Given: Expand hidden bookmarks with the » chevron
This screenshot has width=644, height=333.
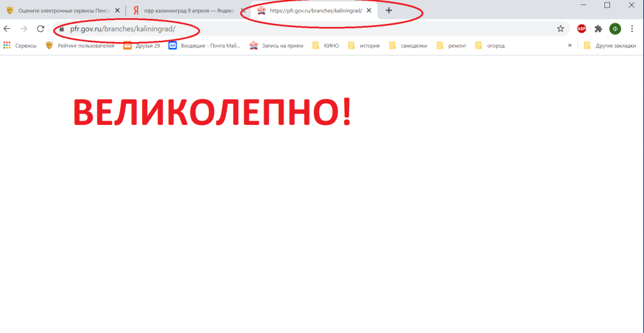Looking at the screenshot, I should (570, 45).
